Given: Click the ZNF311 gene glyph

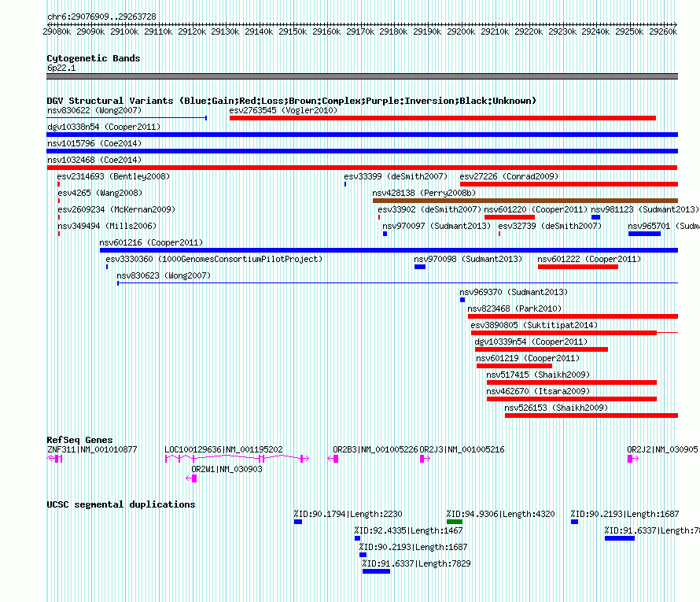Looking at the screenshot, I should [54, 459].
